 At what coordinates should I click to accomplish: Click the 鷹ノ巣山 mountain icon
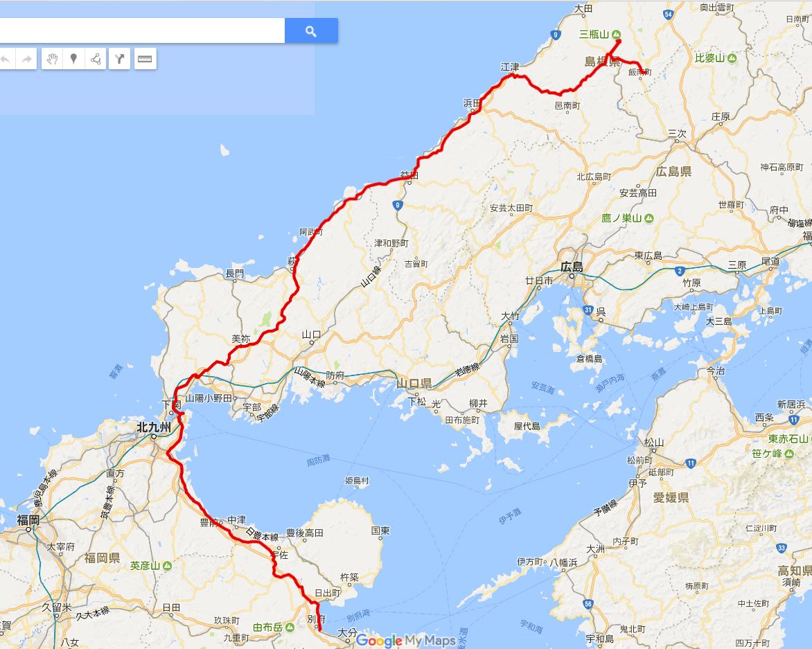pyautogui.click(x=649, y=218)
